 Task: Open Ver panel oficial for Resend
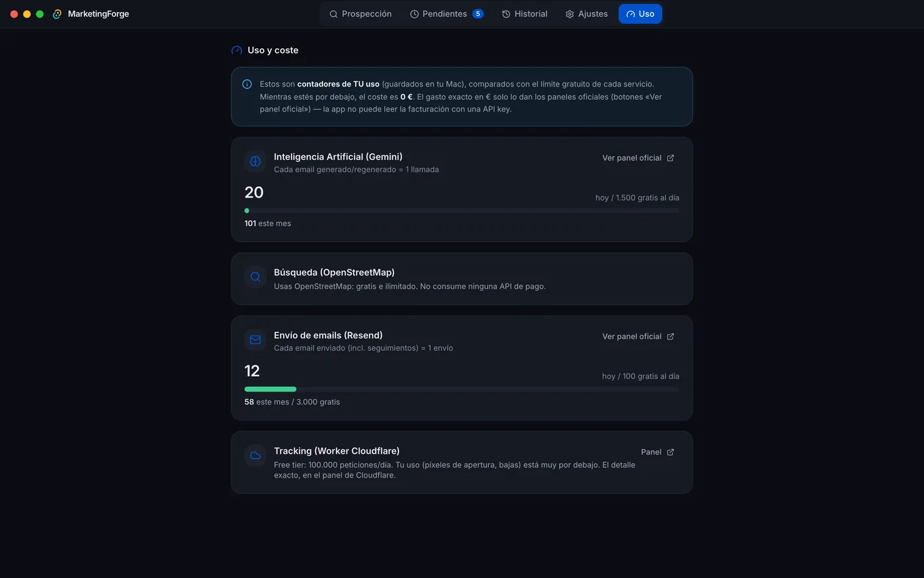click(638, 336)
